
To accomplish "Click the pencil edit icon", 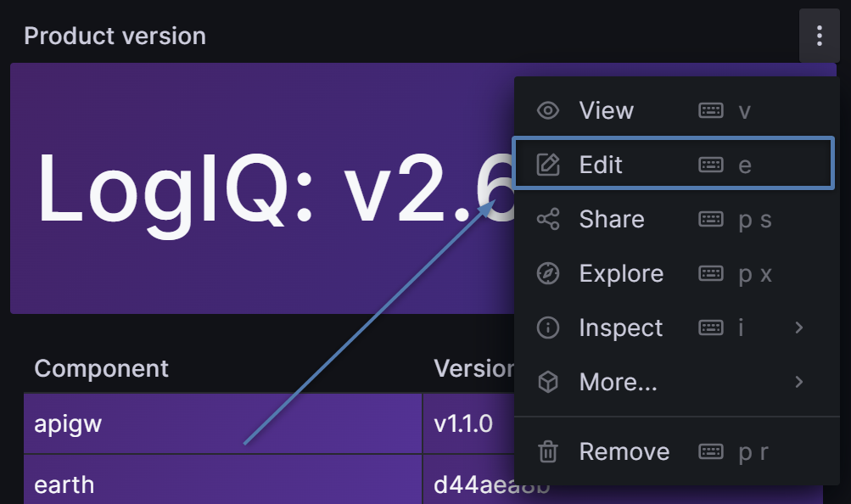I will pos(549,165).
